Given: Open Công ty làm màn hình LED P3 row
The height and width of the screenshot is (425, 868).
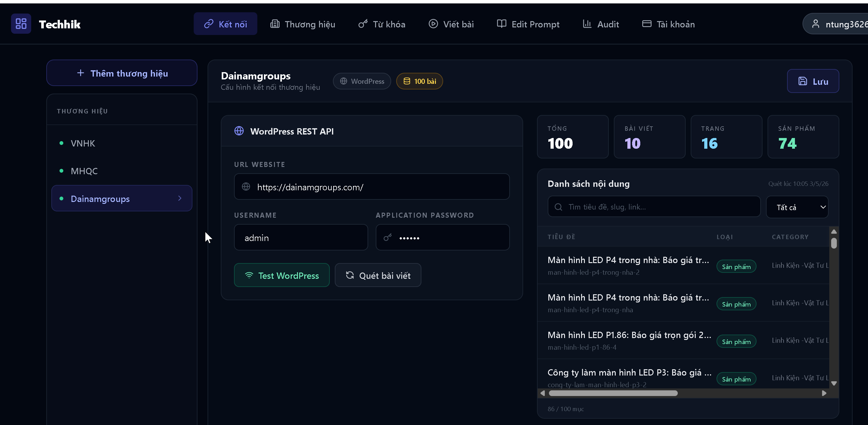Looking at the screenshot, I should [x=683, y=374].
